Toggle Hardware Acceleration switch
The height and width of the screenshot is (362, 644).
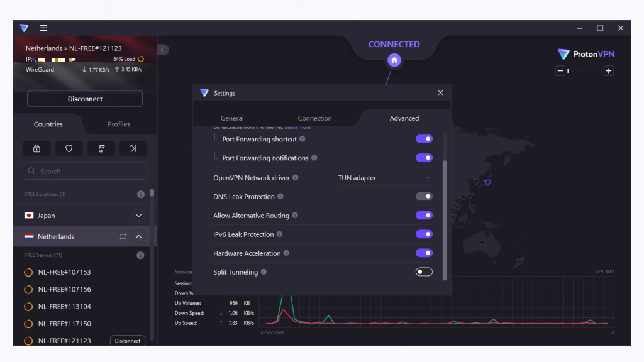(424, 253)
